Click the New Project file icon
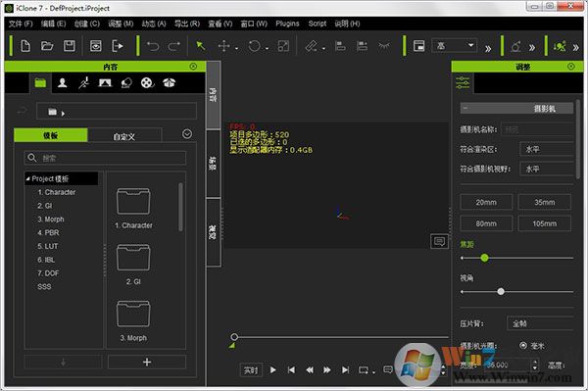 (x=25, y=46)
